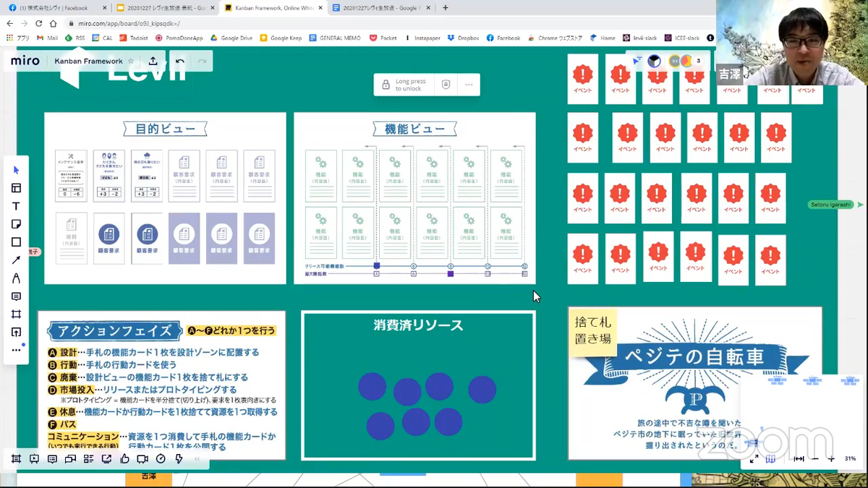868x488 pixels.
Task: Open the Kanban Framework board title
Action: click(88, 61)
